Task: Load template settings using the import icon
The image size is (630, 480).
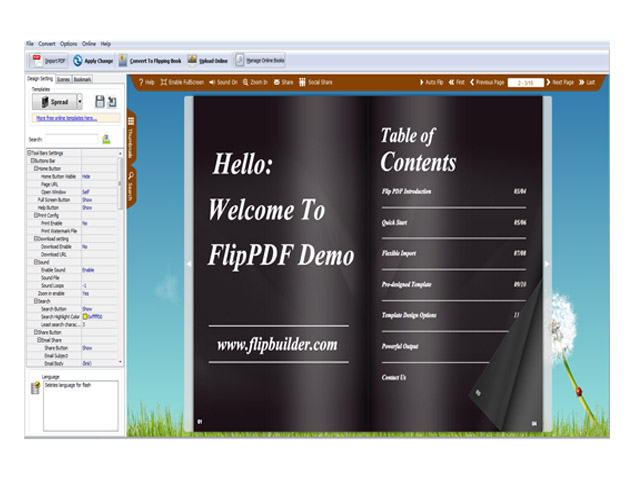Action: tap(112, 102)
